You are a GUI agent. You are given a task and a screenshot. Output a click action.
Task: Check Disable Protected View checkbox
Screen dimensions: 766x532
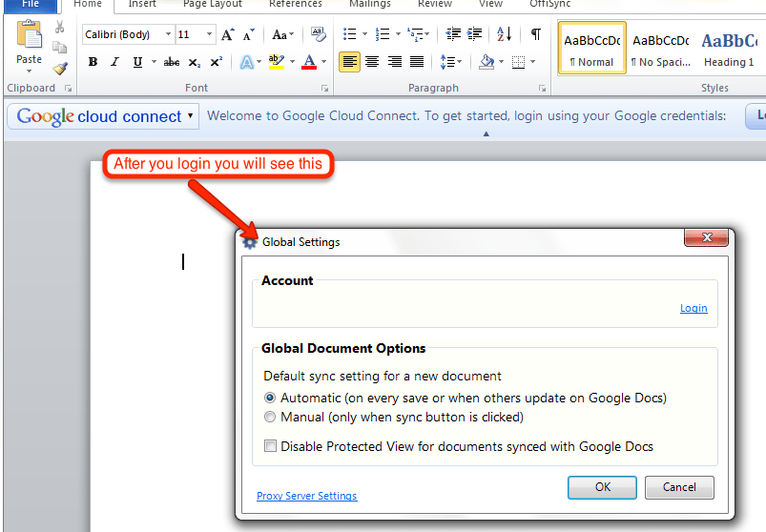coord(270,445)
